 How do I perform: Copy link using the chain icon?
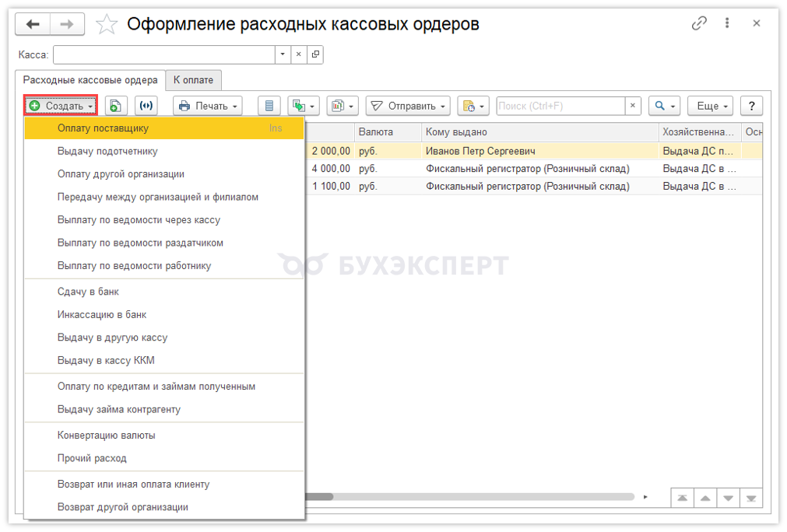pyautogui.click(x=699, y=24)
